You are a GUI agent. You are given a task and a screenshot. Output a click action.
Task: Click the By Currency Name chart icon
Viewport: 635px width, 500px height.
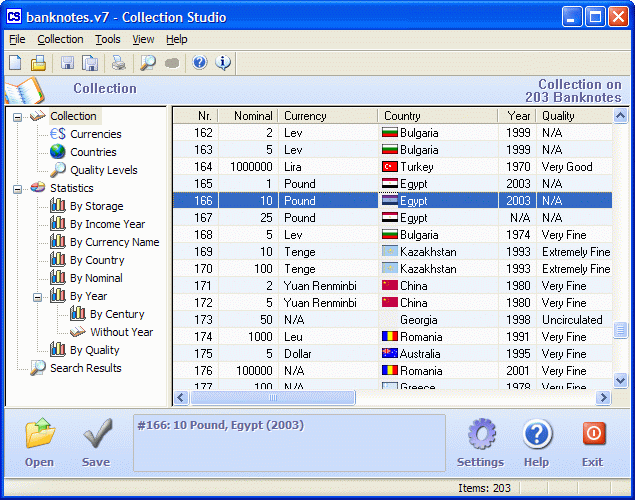58,241
